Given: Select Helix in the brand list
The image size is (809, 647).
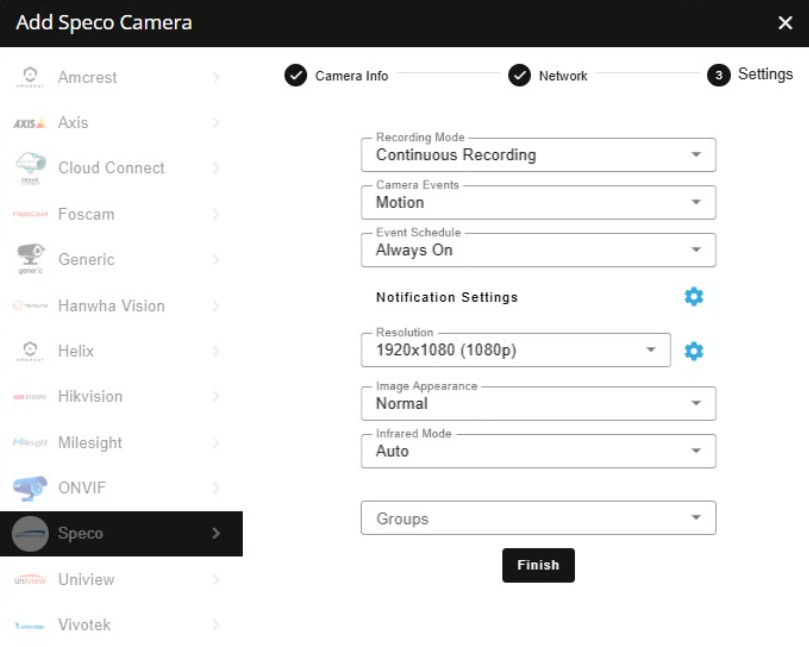Looking at the screenshot, I should pyautogui.click(x=121, y=351).
